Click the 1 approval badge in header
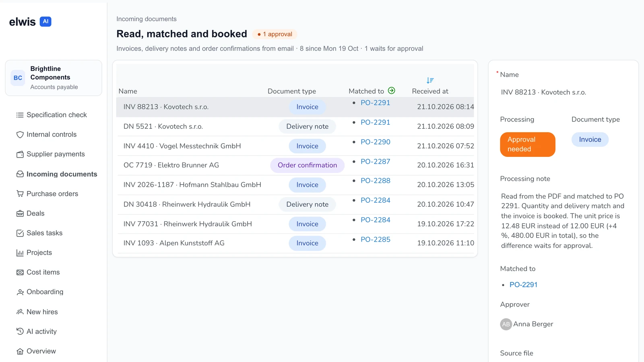Screen dimensions: 644x362 (x=275, y=34)
